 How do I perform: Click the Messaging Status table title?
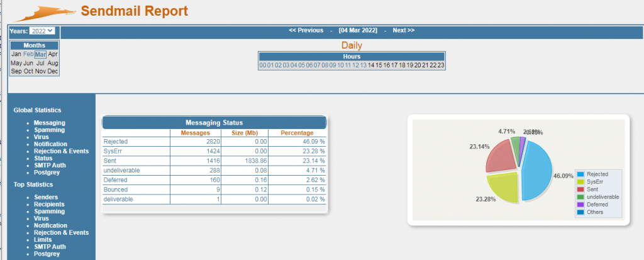pos(214,123)
